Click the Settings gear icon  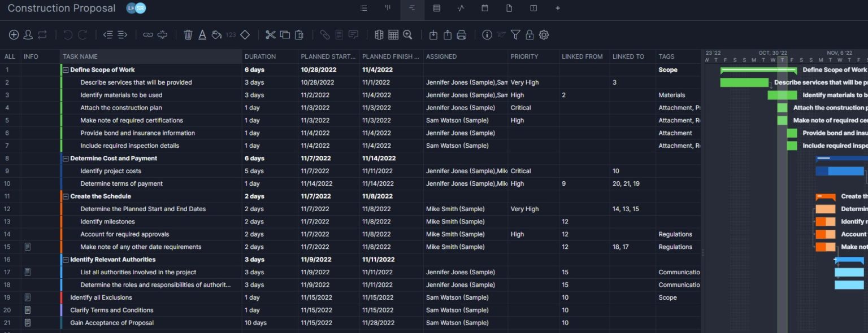544,34
